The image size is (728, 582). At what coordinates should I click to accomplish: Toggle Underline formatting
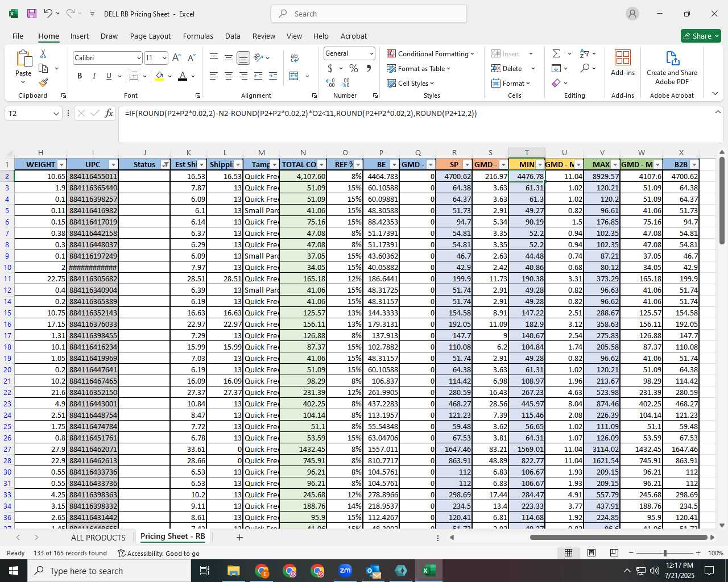click(109, 76)
